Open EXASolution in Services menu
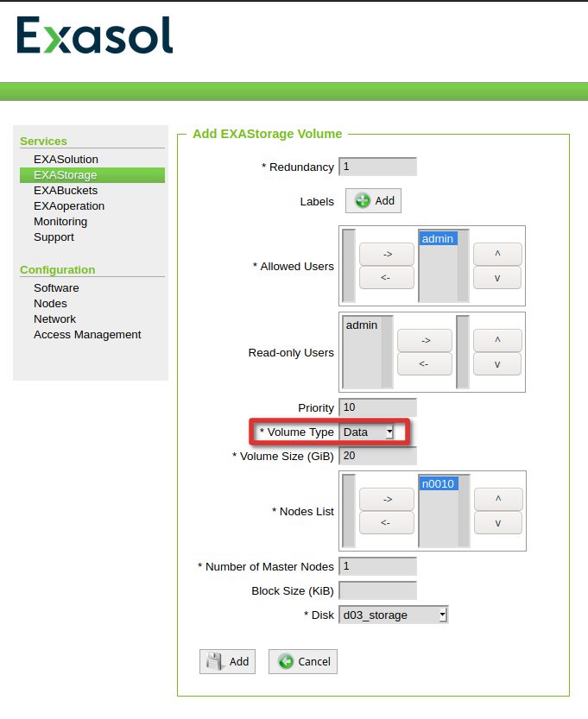The width and height of the screenshot is (588, 719). click(x=66, y=159)
